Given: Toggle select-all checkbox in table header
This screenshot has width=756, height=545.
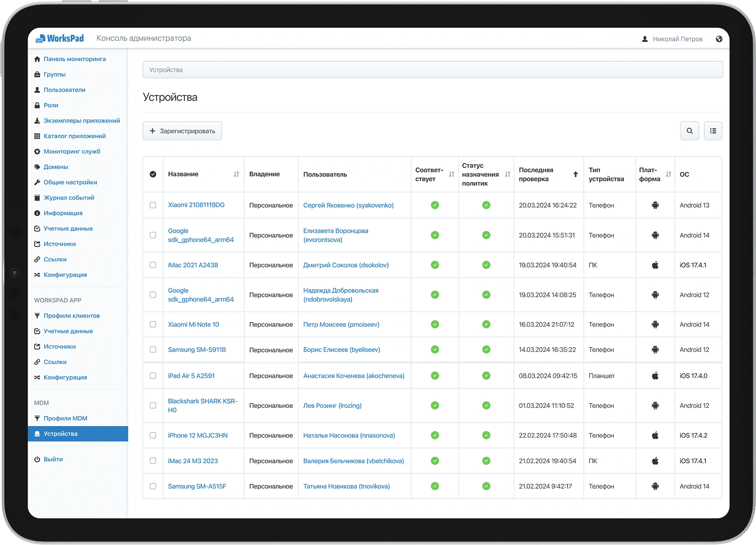Looking at the screenshot, I should point(153,174).
